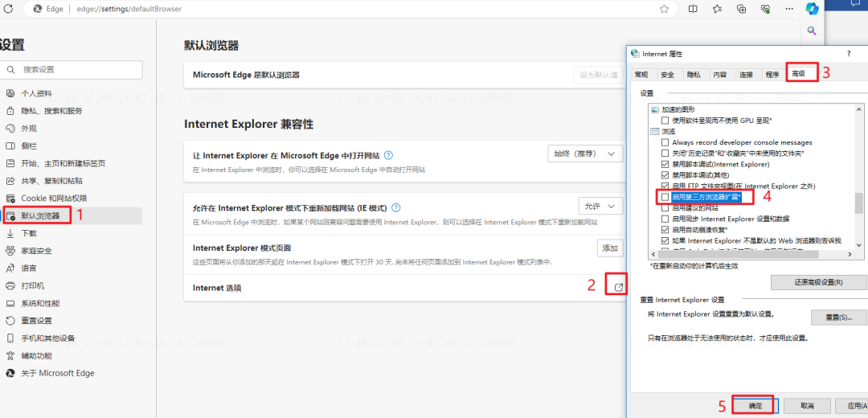Add this page to favorites with star icon
The image size is (868, 418).
pos(665,9)
